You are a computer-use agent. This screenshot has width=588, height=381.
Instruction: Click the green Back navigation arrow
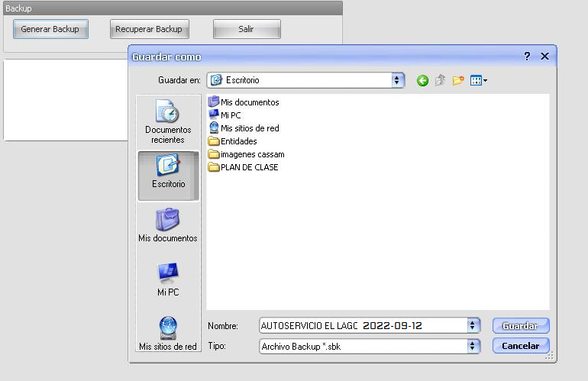[422, 80]
